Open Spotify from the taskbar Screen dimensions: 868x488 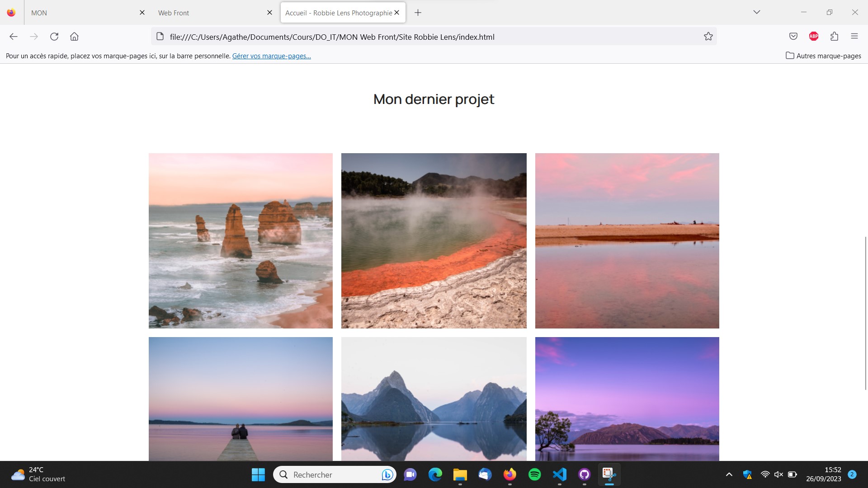coord(534,474)
